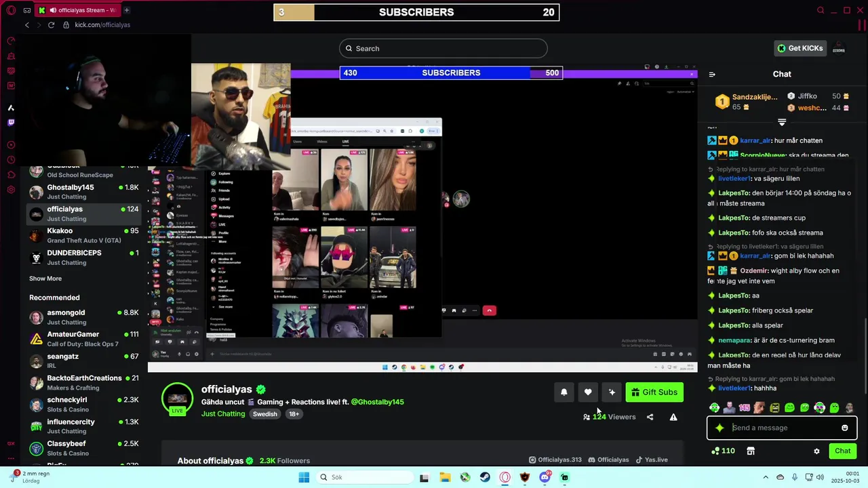This screenshot has height=488, width=868.
Task: Reload the kick.com page
Action: [x=51, y=25]
